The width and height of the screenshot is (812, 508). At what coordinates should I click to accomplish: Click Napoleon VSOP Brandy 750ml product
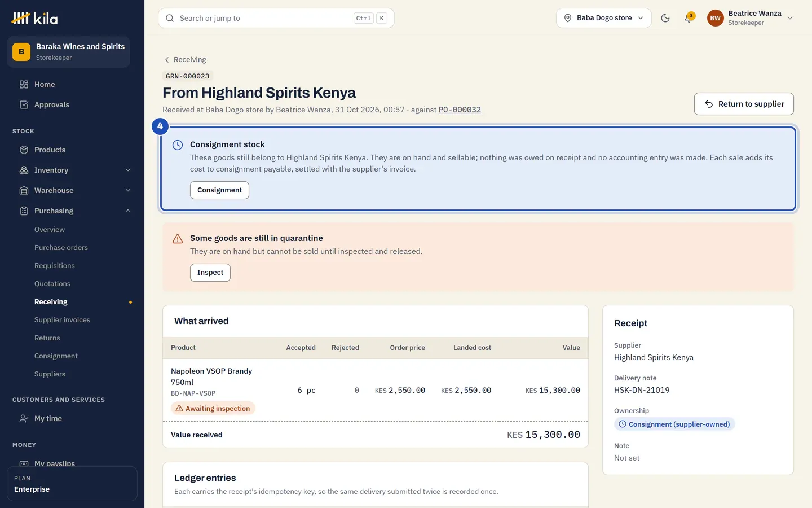point(211,376)
